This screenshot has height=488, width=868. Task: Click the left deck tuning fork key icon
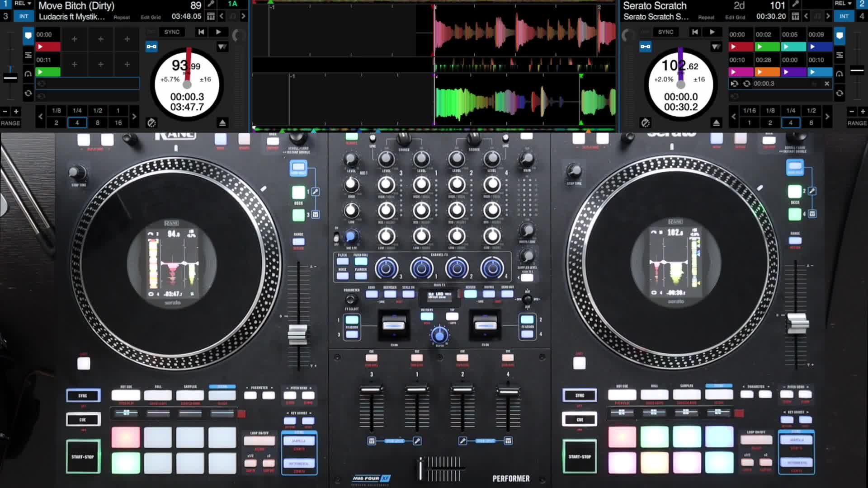click(x=211, y=5)
